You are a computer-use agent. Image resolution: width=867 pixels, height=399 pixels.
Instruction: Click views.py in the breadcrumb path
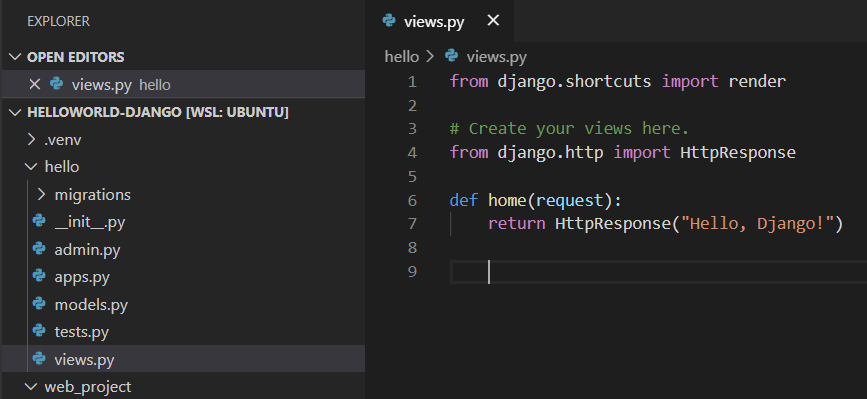pyautogui.click(x=497, y=57)
